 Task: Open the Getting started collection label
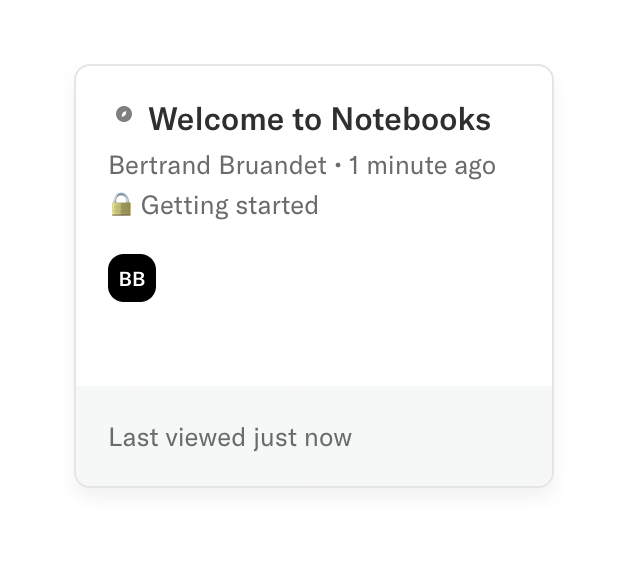[229, 206]
